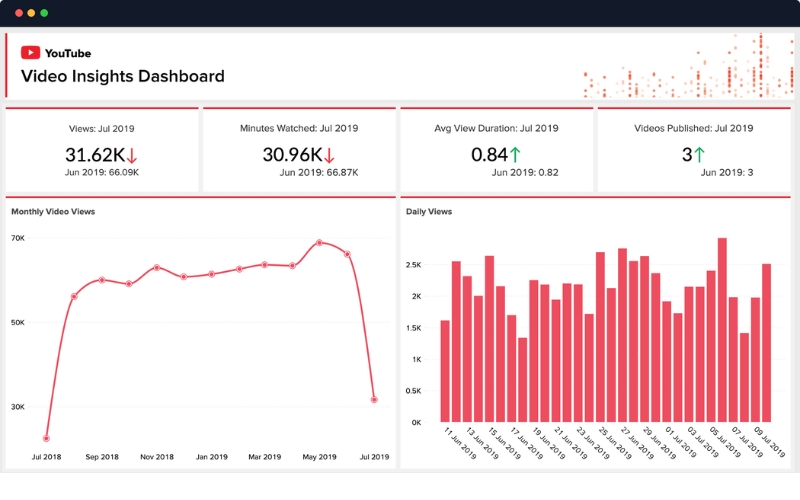
Task: Click the green up arrow beside 0.84
Action: [515, 155]
